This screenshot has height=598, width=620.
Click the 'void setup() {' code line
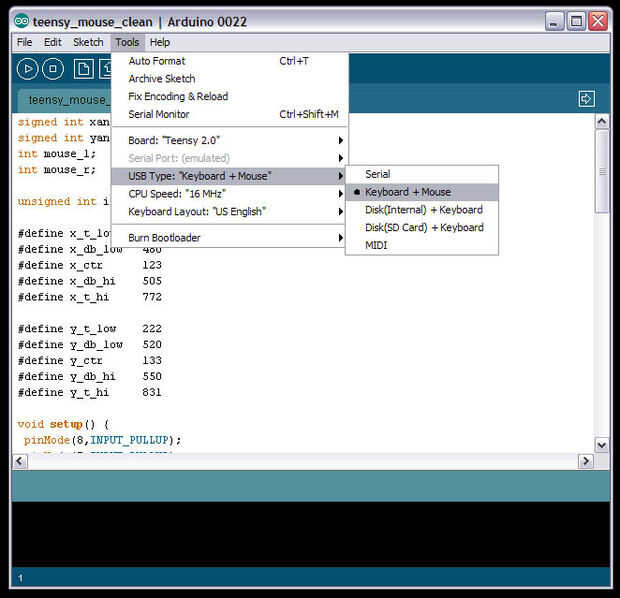tap(63, 424)
